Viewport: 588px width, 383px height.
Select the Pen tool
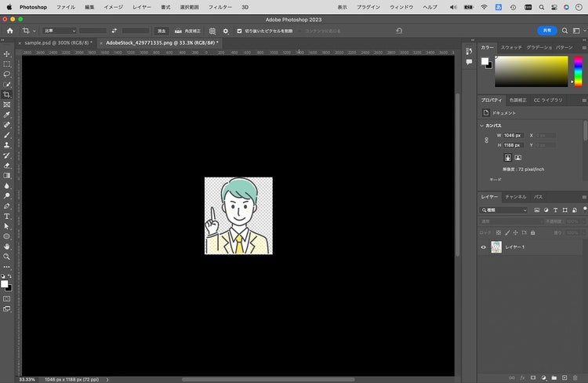(7, 206)
